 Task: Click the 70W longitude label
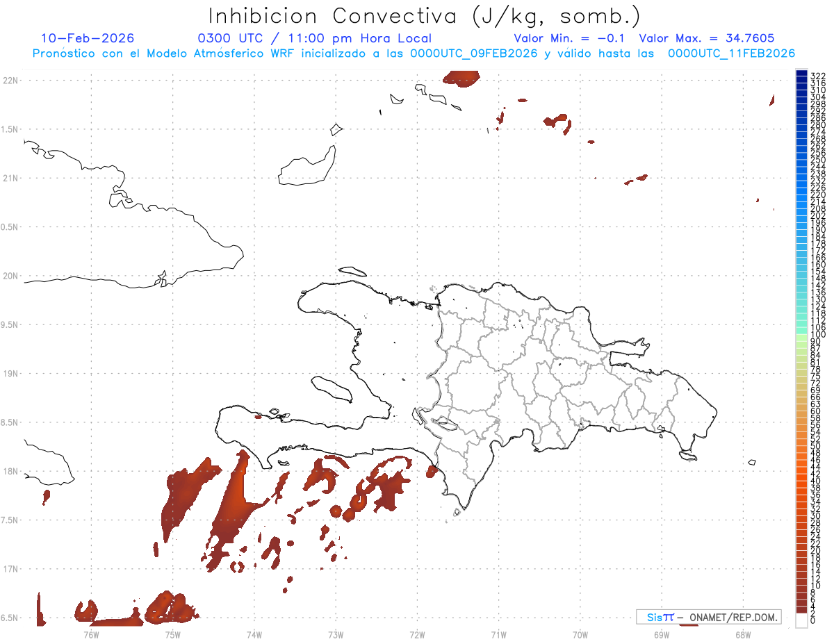(580, 634)
